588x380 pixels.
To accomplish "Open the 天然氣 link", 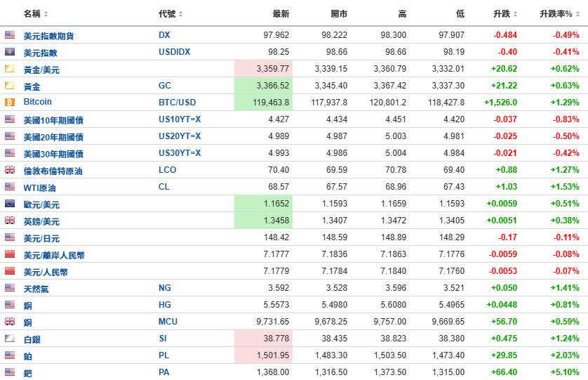I will tap(36, 289).
